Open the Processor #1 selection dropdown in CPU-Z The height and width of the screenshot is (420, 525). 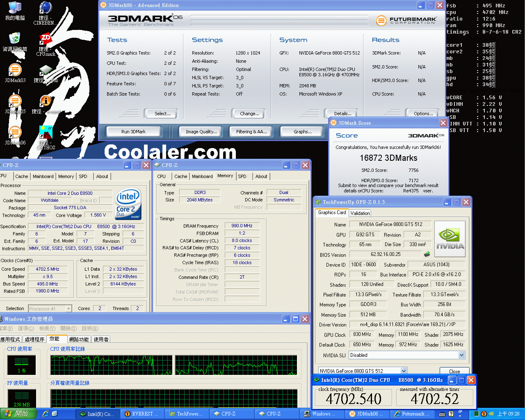click(68, 308)
